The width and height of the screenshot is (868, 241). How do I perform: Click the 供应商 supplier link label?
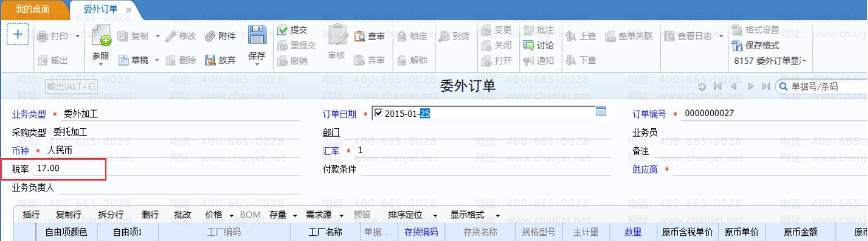coord(645,169)
